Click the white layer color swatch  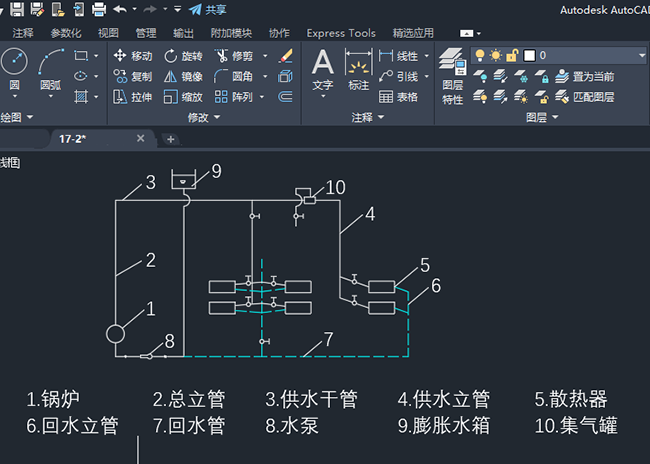[529, 56]
